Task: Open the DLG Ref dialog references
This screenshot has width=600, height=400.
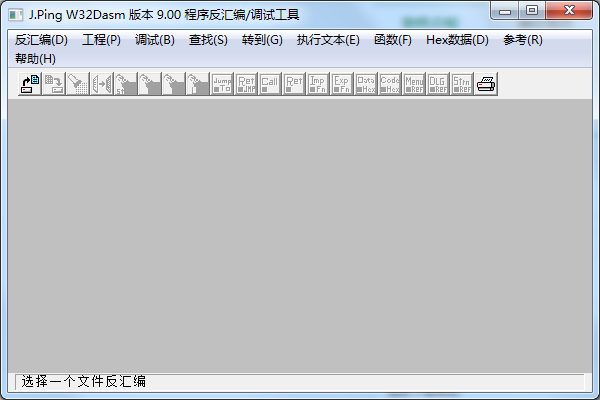Action: [438, 83]
